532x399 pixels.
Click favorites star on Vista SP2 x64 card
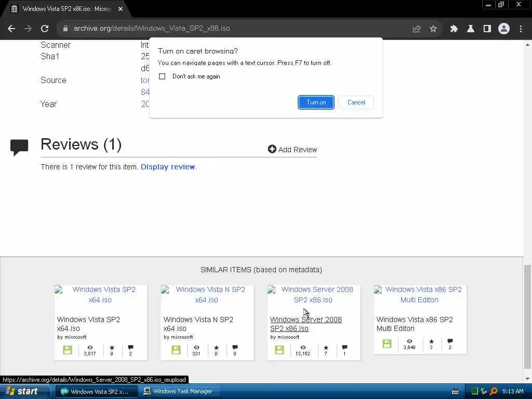(x=112, y=348)
